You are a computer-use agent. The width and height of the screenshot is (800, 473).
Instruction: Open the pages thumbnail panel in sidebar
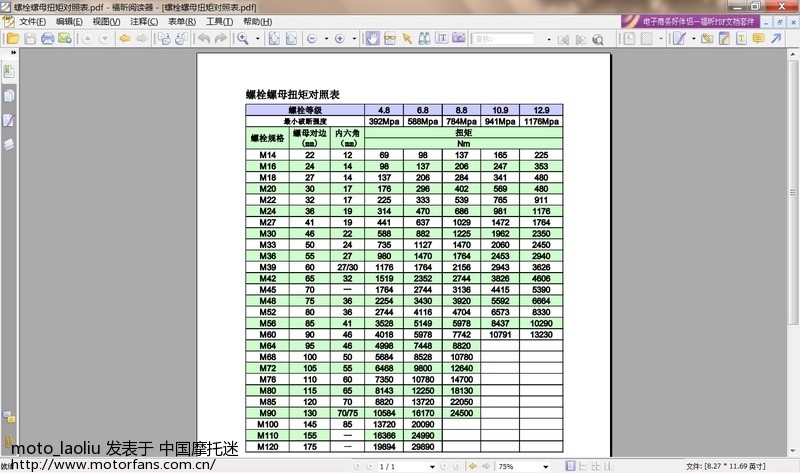point(9,96)
